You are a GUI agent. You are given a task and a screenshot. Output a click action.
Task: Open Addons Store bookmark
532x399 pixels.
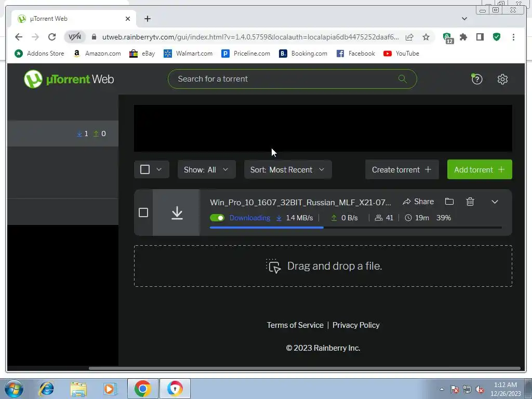(39, 54)
